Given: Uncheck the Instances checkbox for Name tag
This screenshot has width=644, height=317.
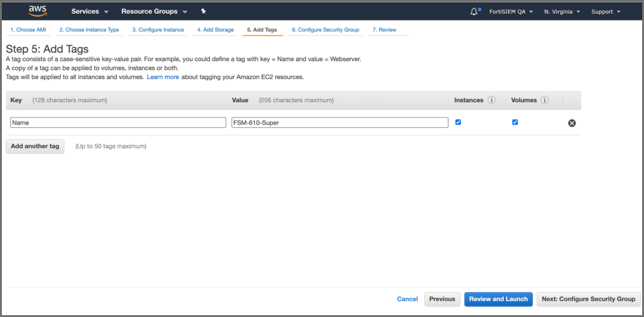Looking at the screenshot, I should point(458,122).
